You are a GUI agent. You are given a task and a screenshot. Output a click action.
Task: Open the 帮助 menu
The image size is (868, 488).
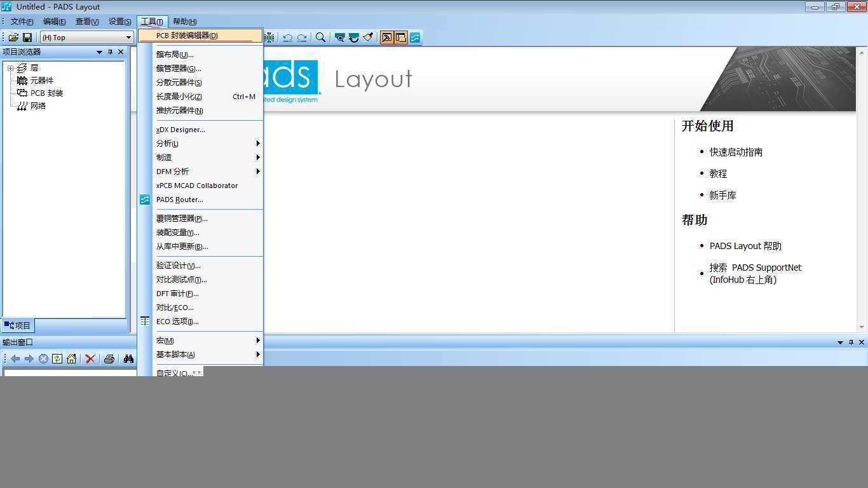(184, 22)
